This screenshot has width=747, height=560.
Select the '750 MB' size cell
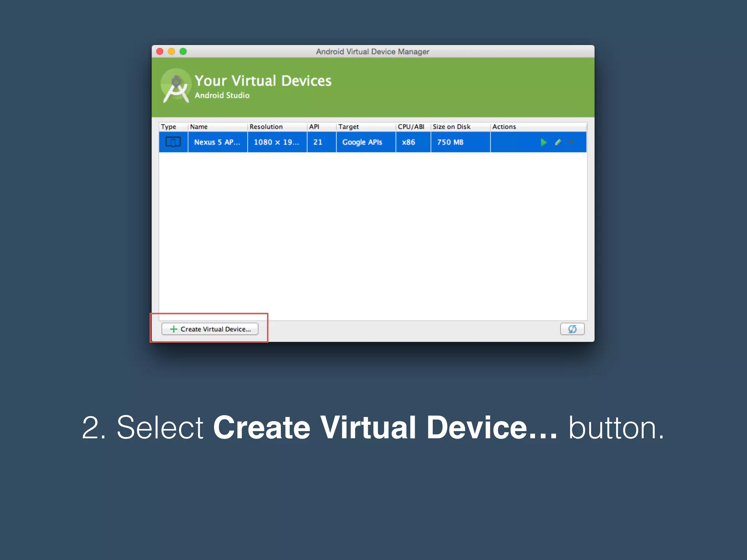pyautogui.click(x=461, y=142)
